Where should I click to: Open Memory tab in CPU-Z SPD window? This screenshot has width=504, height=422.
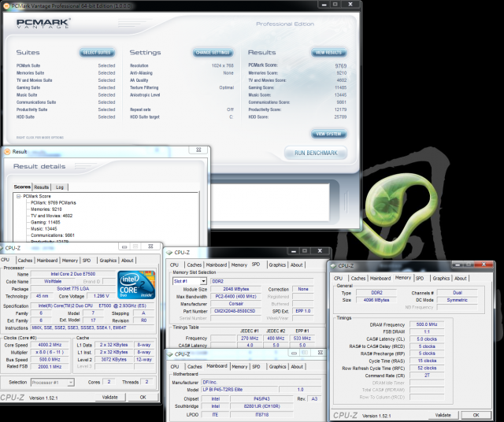coord(239,265)
